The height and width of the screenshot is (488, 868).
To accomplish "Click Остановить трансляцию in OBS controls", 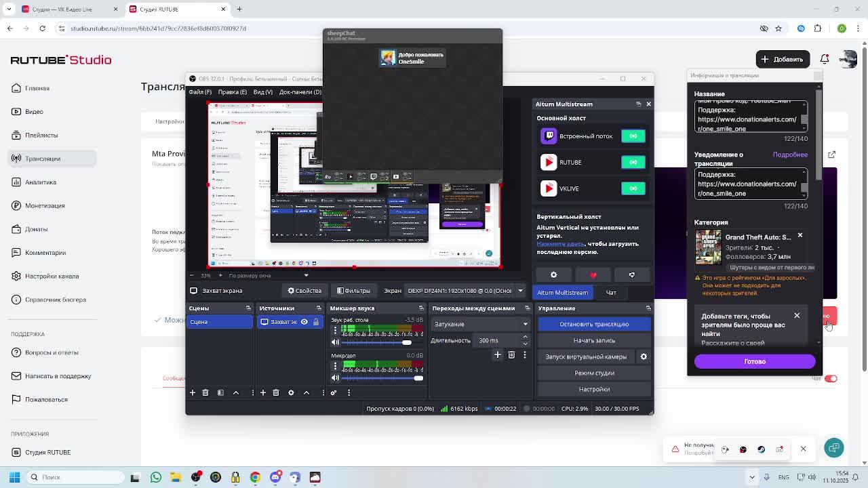I will coord(594,324).
